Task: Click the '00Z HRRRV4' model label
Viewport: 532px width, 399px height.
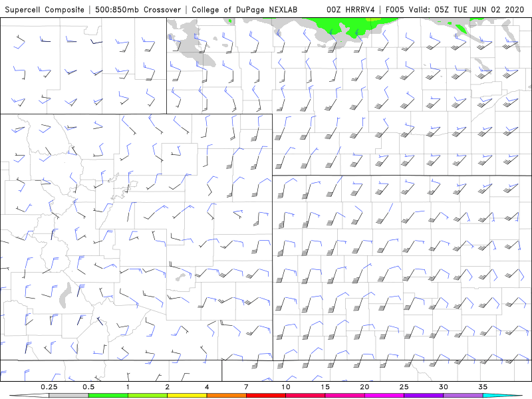Action: click(350, 9)
